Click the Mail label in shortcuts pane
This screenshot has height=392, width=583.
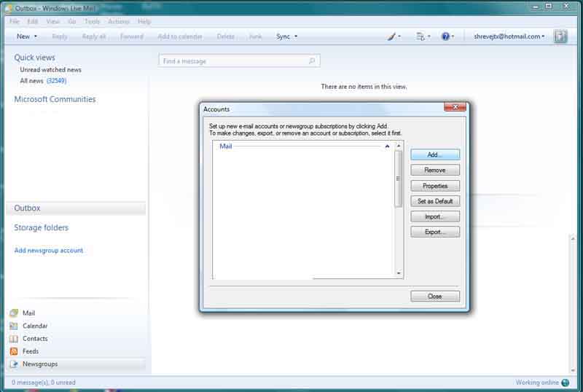pyautogui.click(x=28, y=313)
